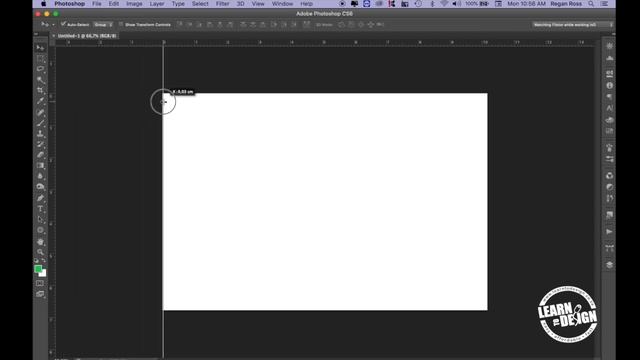Screen dimensions: 640x360
Task: Select the Gradient tool
Action: click(40, 165)
